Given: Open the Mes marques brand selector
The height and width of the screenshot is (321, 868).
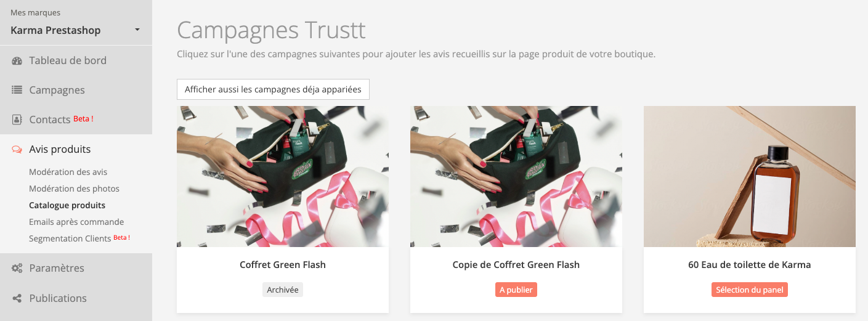Looking at the screenshot, I should pyautogui.click(x=76, y=23).
